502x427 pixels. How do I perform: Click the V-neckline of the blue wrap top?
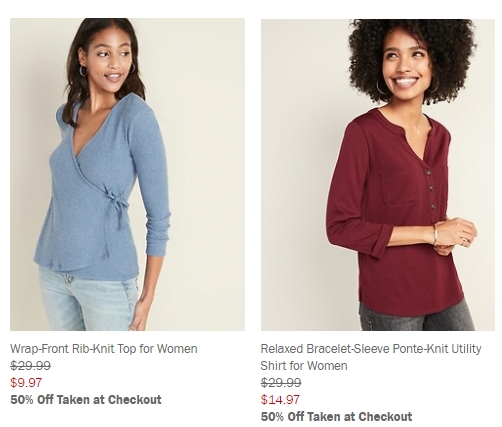click(88, 140)
